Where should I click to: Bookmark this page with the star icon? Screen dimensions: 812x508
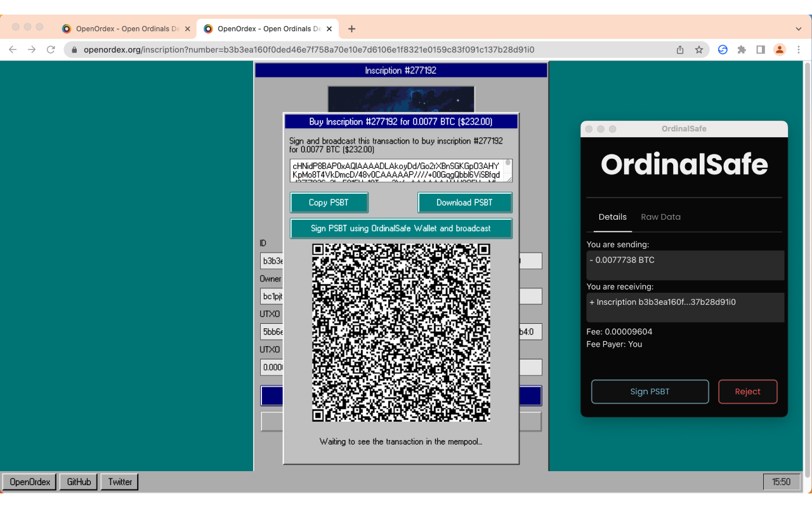click(699, 50)
